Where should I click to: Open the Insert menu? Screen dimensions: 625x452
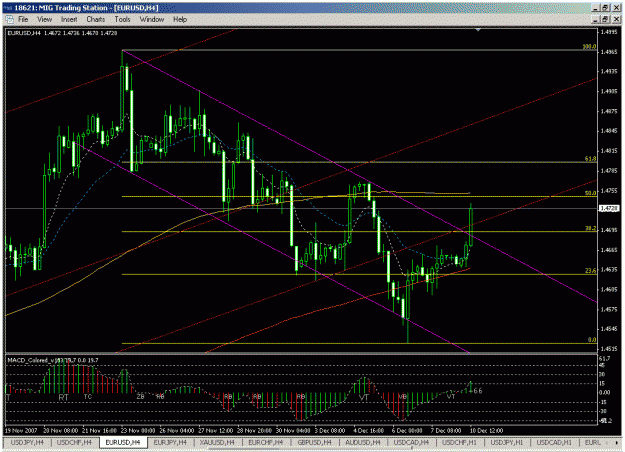(x=69, y=19)
